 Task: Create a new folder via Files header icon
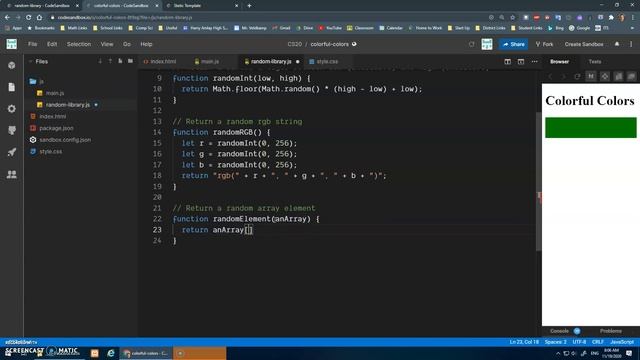pos(130,61)
